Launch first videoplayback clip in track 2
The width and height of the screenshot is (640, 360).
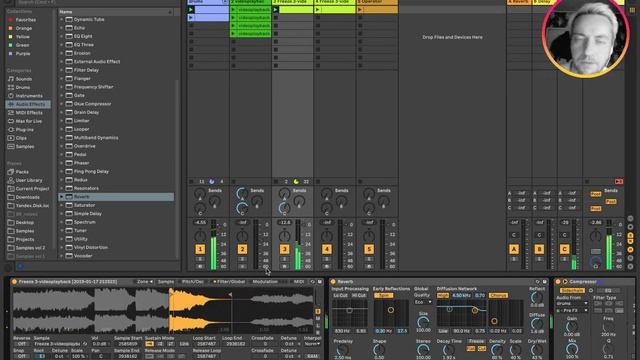click(233, 9)
